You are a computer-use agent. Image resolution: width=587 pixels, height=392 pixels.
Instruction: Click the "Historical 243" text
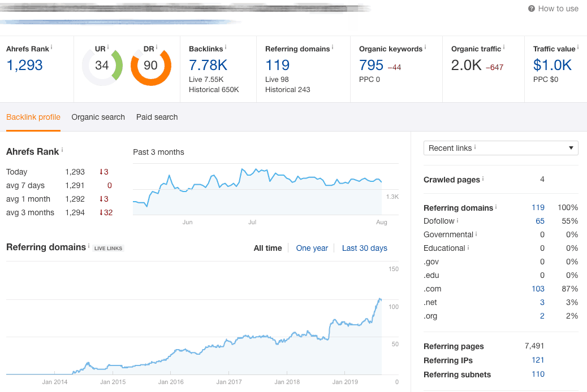pos(287,89)
